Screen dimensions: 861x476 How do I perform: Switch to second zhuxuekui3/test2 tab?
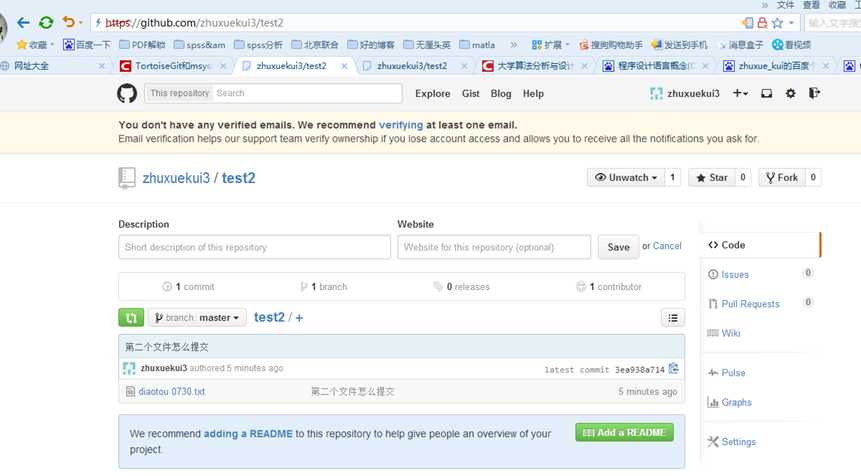412,66
